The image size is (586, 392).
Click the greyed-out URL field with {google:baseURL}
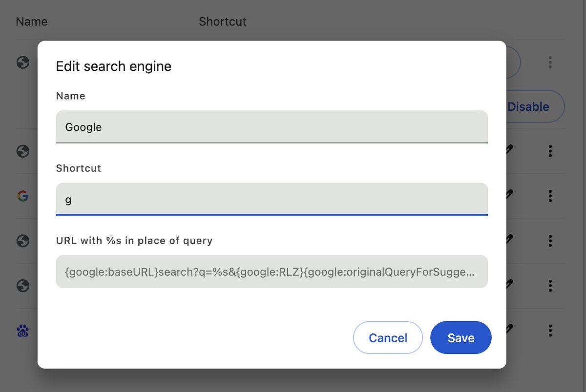(x=272, y=271)
